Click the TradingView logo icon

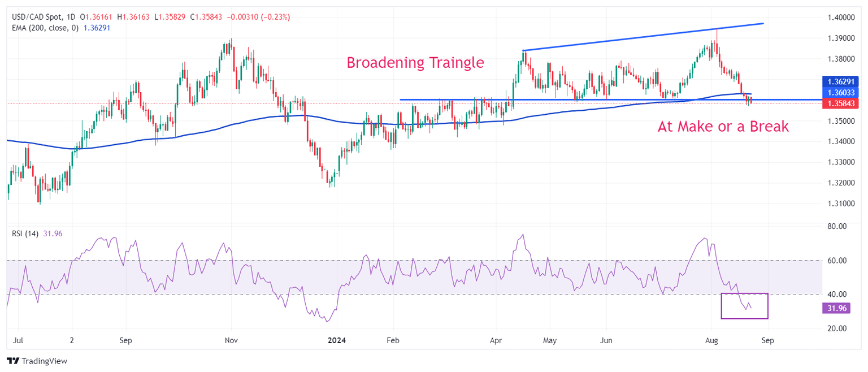tap(12, 361)
